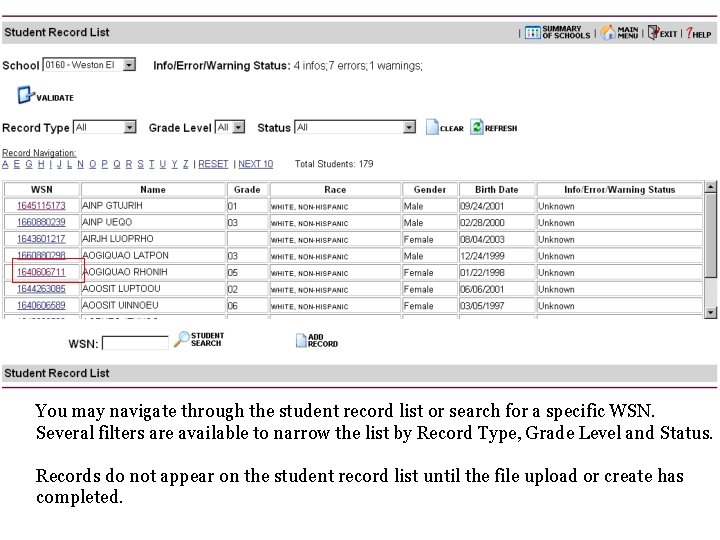Open Summary of Schools icon
Viewport: 720px width, 540px height.
coord(533,33)
